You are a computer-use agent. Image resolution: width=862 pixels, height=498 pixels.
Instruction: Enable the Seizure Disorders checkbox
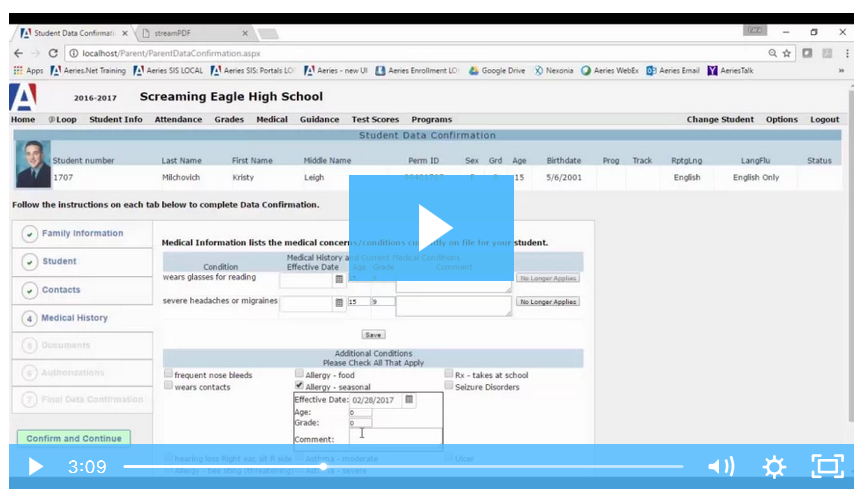(449, 386)
